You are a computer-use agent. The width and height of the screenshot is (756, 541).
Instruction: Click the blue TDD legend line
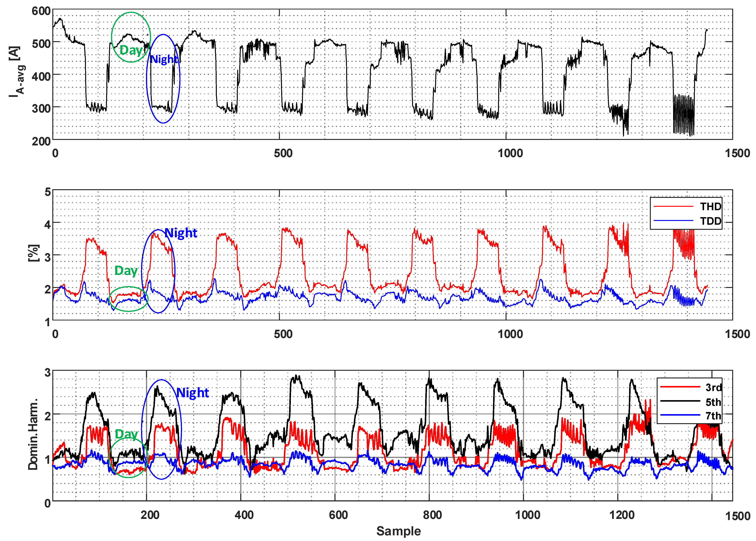click(x=673, y=221)
